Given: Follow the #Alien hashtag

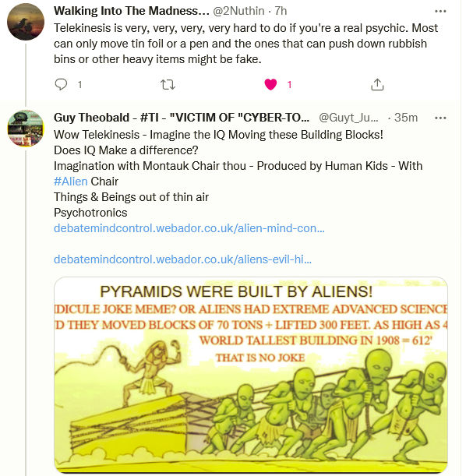Looking at the screenshot, I should coord(71,182).
